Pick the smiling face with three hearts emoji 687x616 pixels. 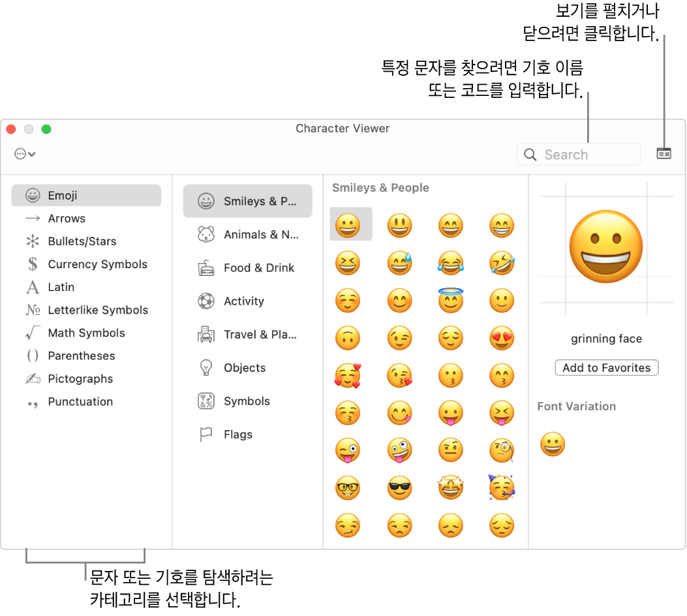[348, 376]
